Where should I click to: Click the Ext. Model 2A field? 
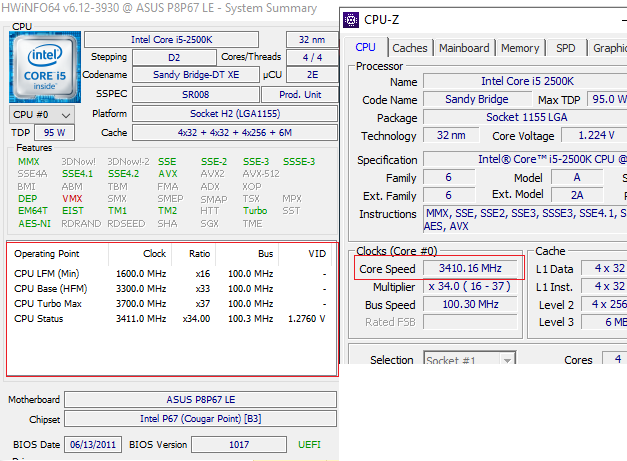tap(577, 195)
